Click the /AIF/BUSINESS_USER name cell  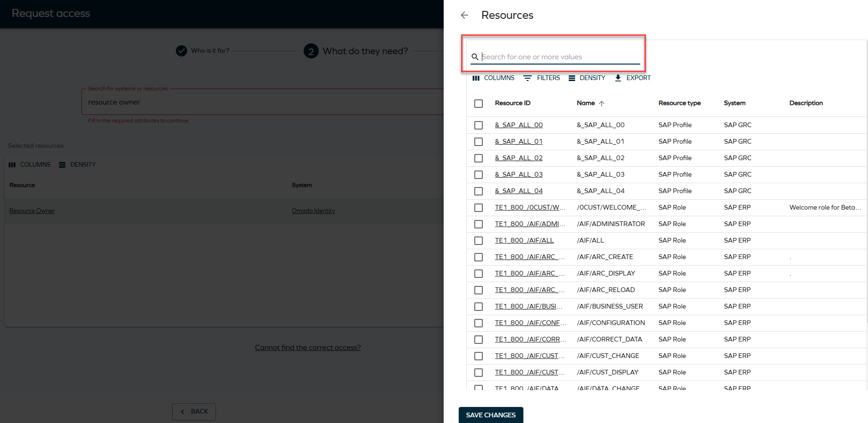pyautogui.click(x=610, y=306)
